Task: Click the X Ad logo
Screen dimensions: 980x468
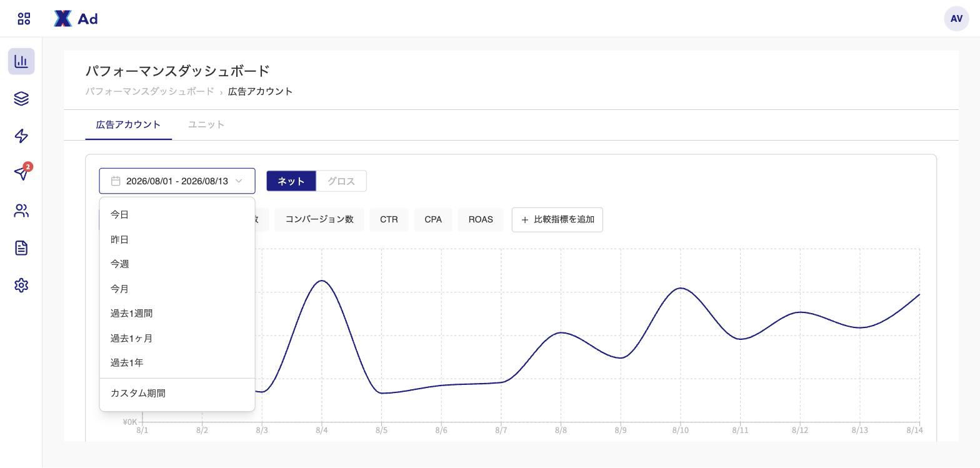Action: pos(76,19)
